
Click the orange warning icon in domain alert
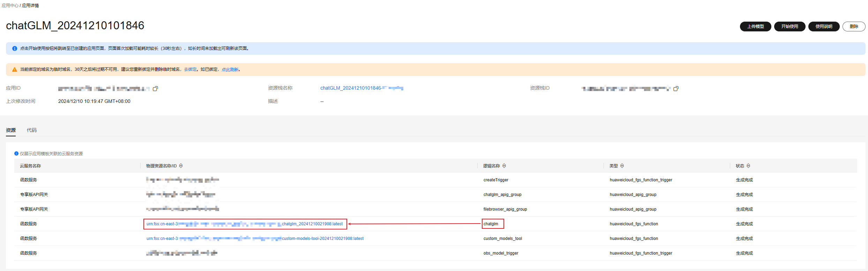pyautogui.click(x=15, y=70)
